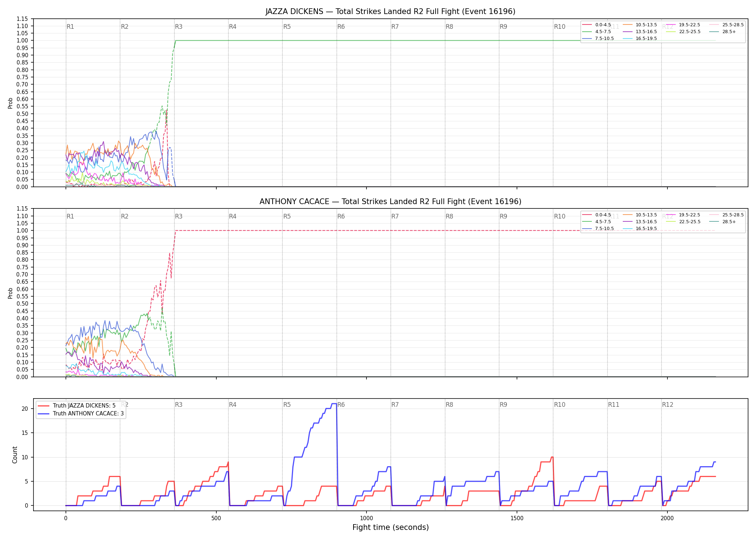The image size is (756, 540).
Task: Select the 13.5-16.5 legend entry in Jazza Dickens chart
Action: tap(640, 32)
